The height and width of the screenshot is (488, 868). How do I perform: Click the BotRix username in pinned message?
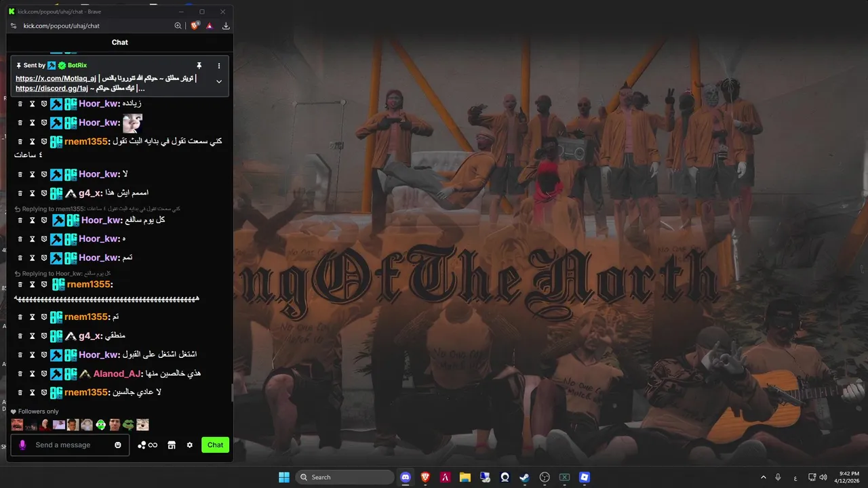click(x=77, y=65)
